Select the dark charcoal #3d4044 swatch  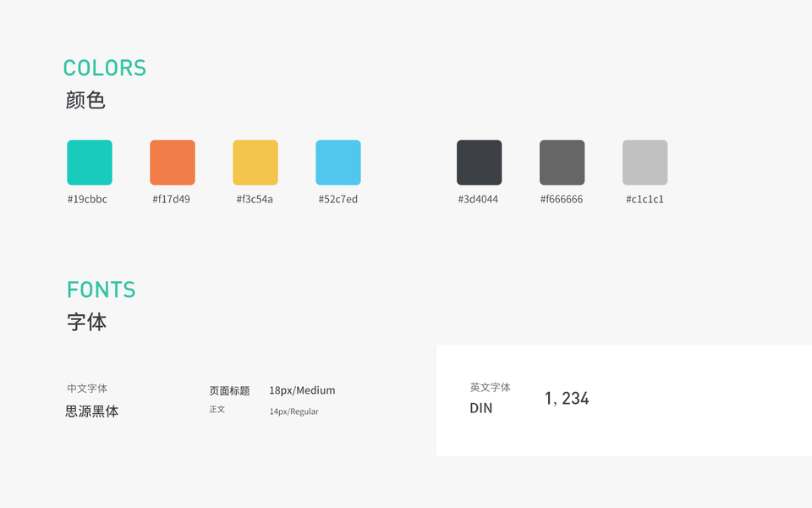(x=479, y=163)
